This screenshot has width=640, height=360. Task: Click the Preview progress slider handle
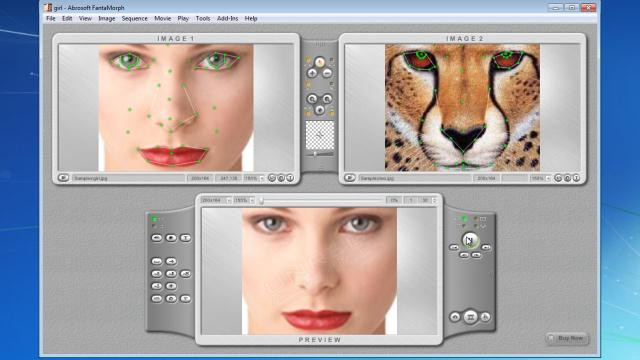point(261,200)
